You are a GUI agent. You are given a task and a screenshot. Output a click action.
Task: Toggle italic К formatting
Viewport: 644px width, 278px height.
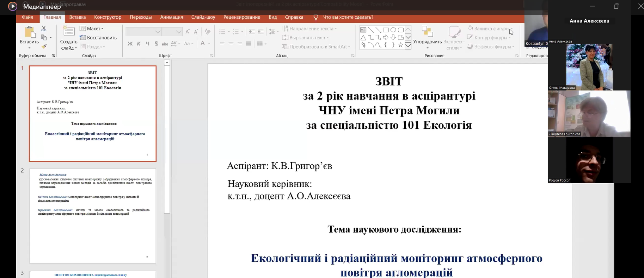(139, 44)
